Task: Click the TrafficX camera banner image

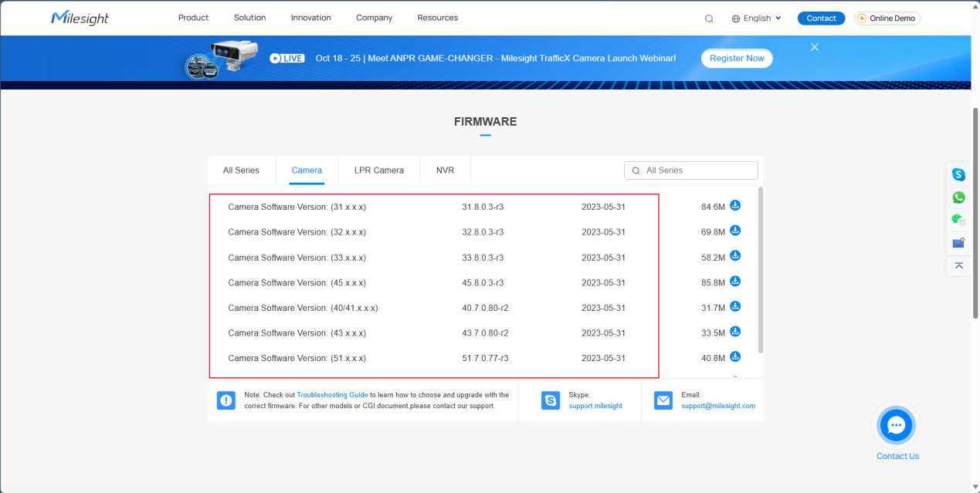Action: (220, 59)
